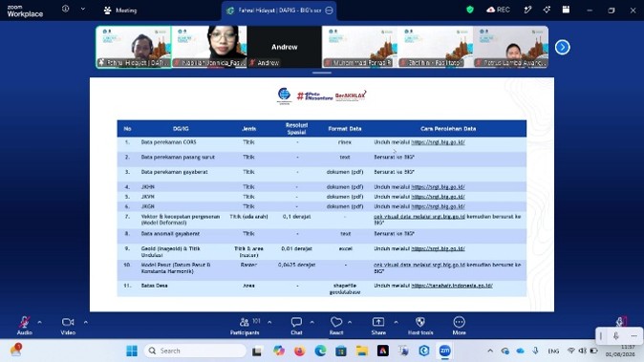Open Copilot from the taskbar

pyautogui.click(x=279, y=351)
